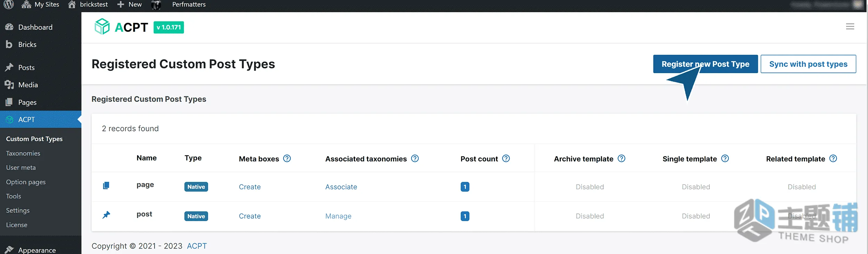Click the post row pin icon

click(x=106, y=215)
